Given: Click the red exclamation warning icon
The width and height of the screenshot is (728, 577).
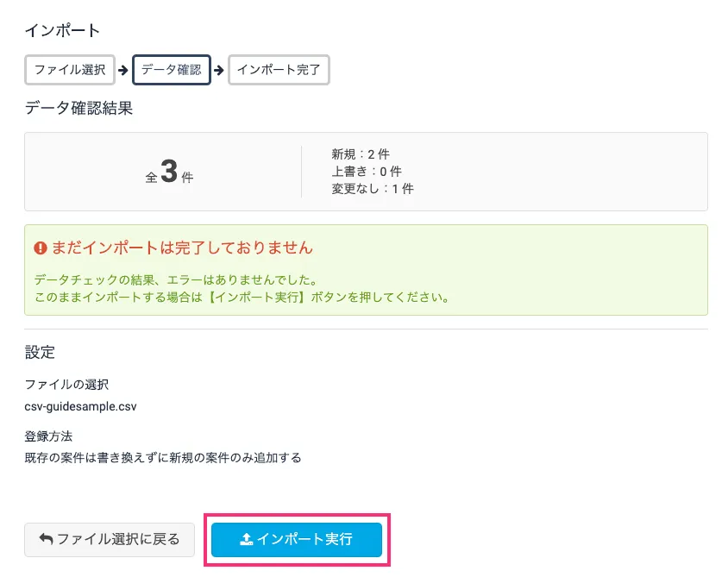Looking at the screenshot, I should point(40,248).
